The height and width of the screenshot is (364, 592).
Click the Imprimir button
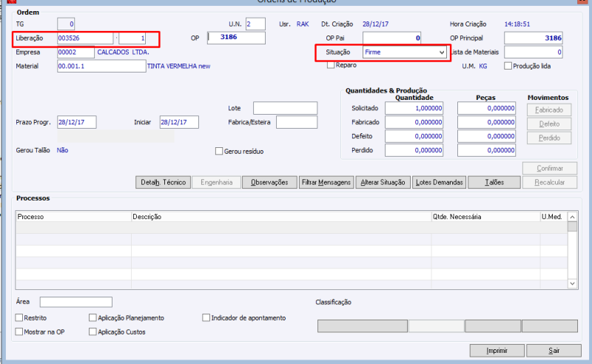tap(497, 351)
